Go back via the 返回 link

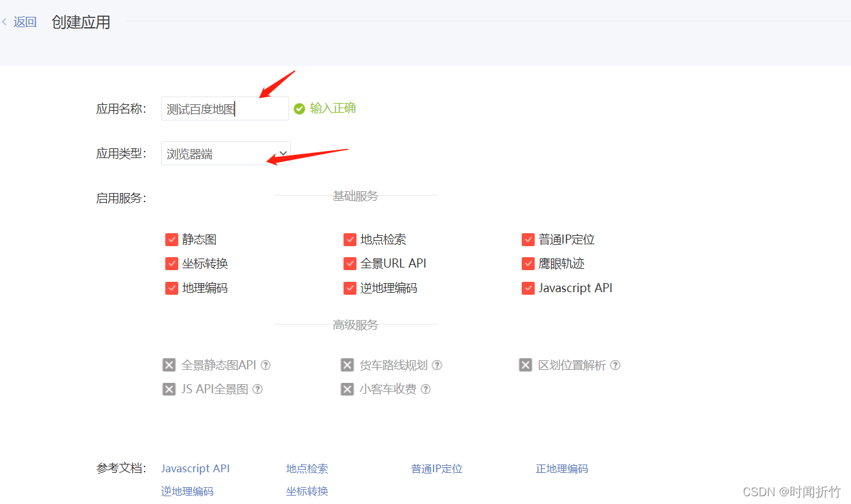pos(25,22)
